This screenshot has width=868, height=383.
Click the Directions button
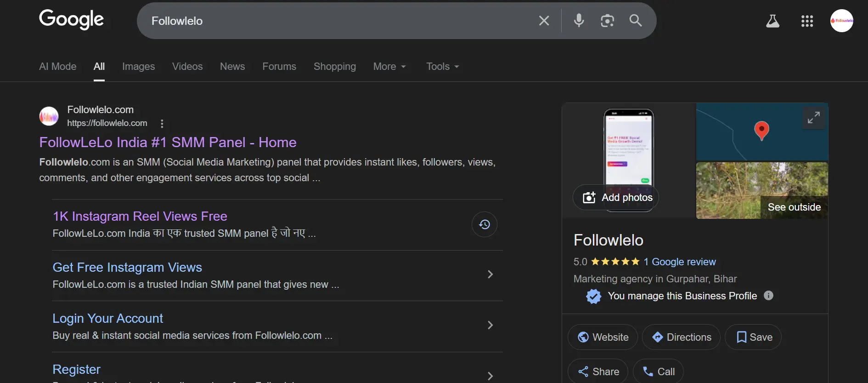click(x=681, y=337)
